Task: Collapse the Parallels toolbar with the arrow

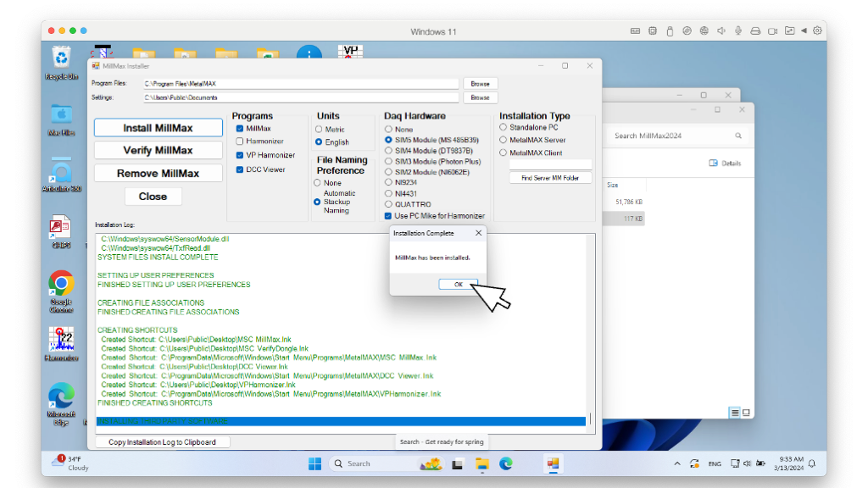Action: (x=804, y=31)
